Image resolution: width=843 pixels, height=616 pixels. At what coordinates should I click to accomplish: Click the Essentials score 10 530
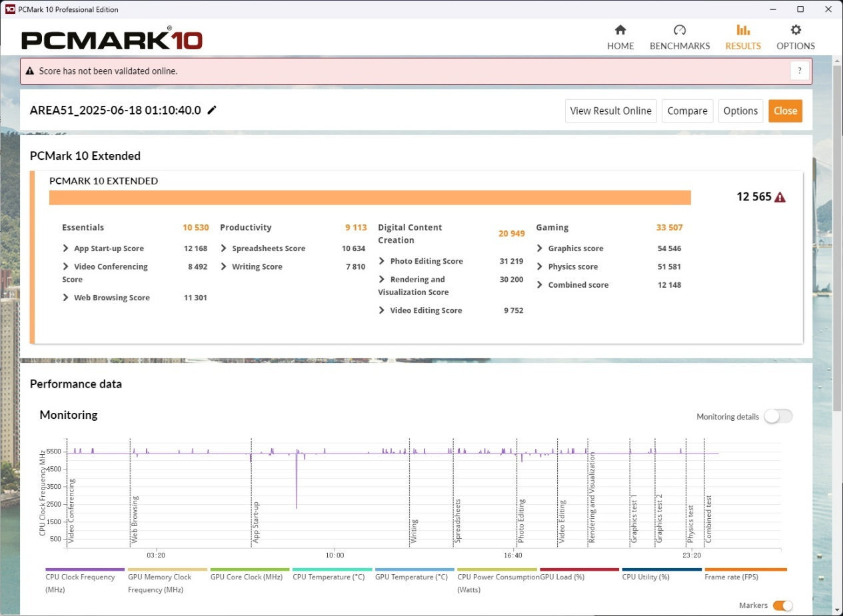pyautogui.click(x=196, y=228)
